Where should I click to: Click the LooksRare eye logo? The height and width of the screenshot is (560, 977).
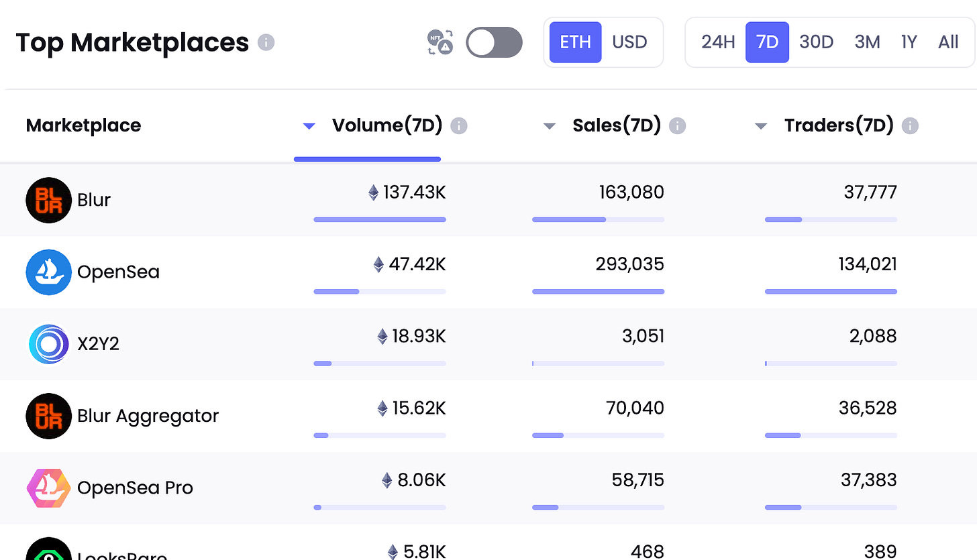point(48,549)
